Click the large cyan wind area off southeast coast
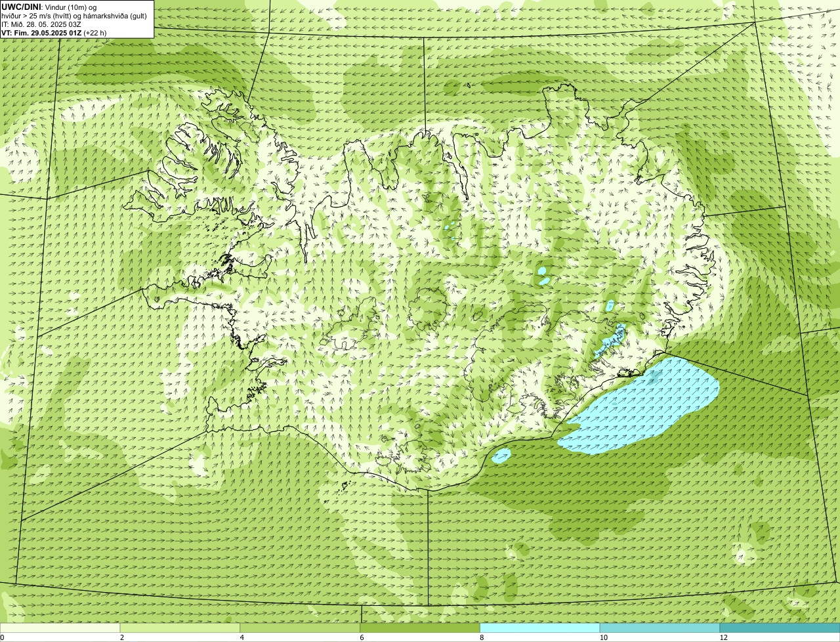 tap(640, 407)
